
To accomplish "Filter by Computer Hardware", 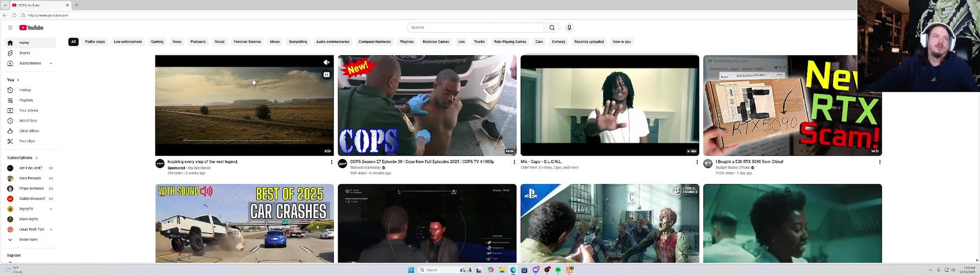I will (375, 42).
